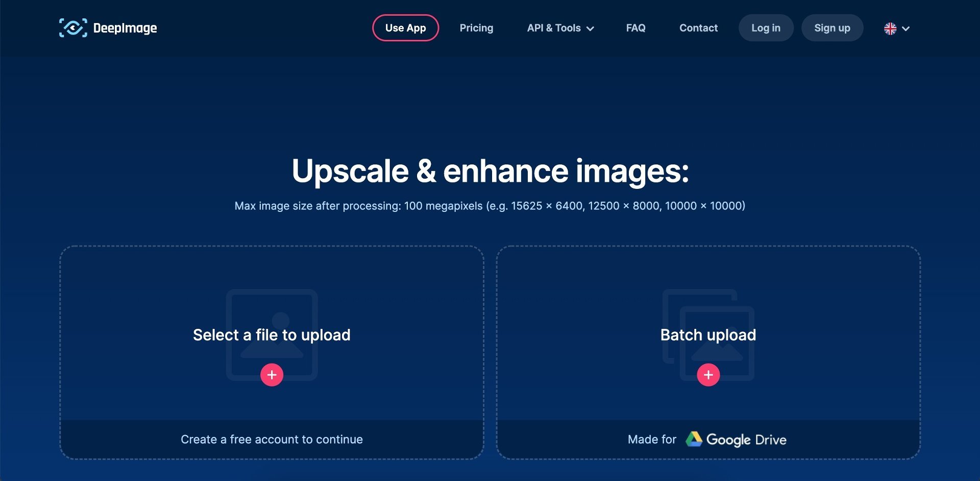This screenshot has width=980, height=481.
Task: Click the plus icon under Select a file
Action: tap(272, 375)
